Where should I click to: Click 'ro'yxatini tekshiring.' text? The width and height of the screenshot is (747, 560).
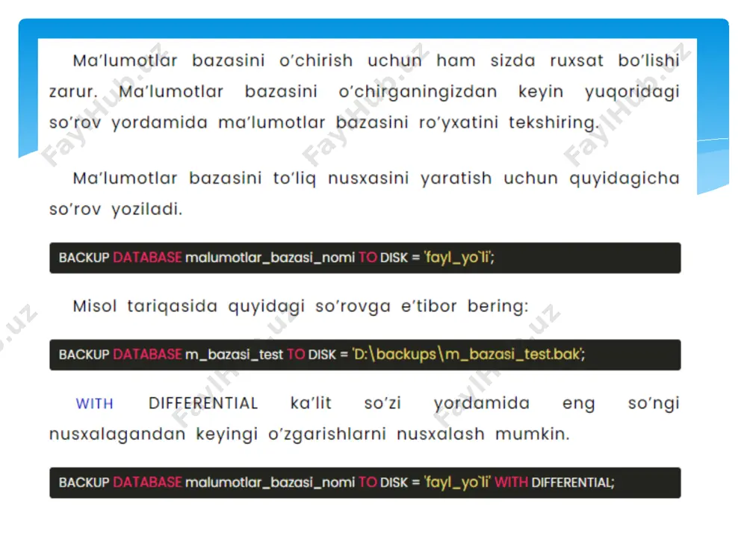pos(508,122)
